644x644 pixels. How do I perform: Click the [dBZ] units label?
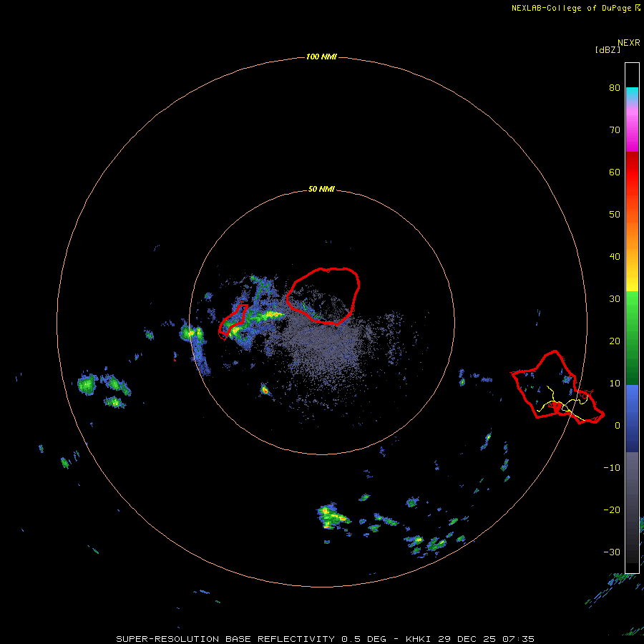coord(608,50)
